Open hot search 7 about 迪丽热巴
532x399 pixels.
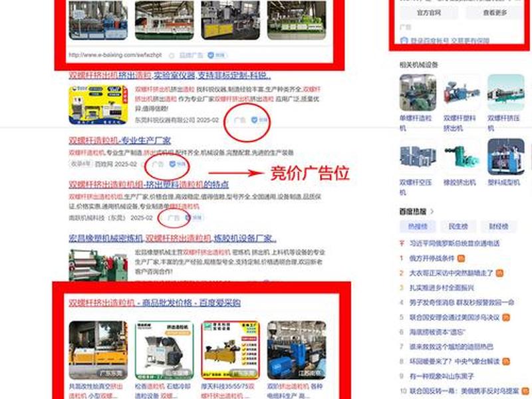[x=452, y=346]
